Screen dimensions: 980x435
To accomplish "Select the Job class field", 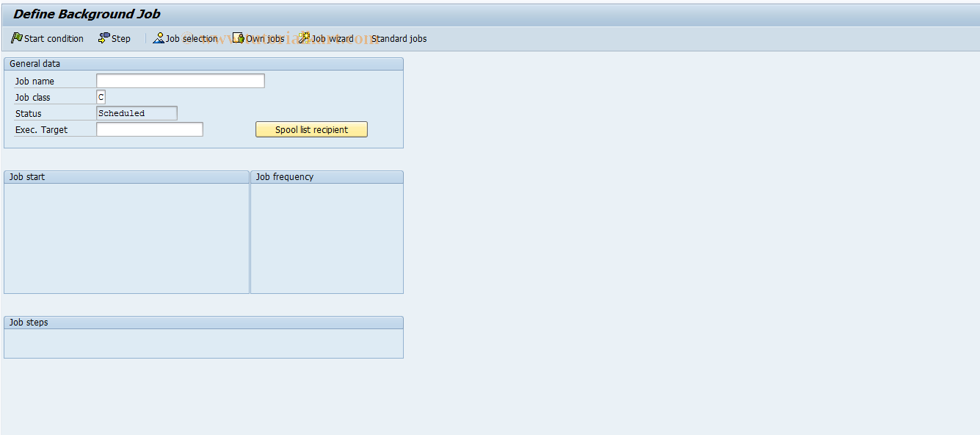I will pos(101,97).
